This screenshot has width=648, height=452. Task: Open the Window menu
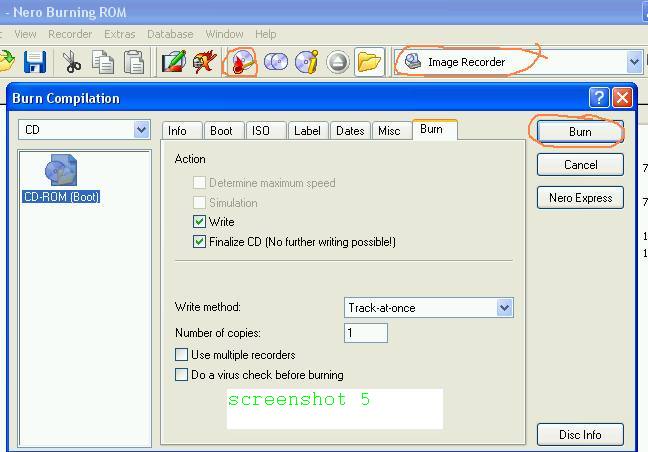(x=224, y=34)
